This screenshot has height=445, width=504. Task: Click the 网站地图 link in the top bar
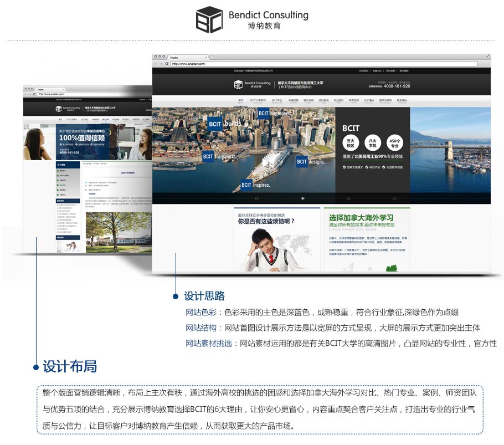click(391, 70)
